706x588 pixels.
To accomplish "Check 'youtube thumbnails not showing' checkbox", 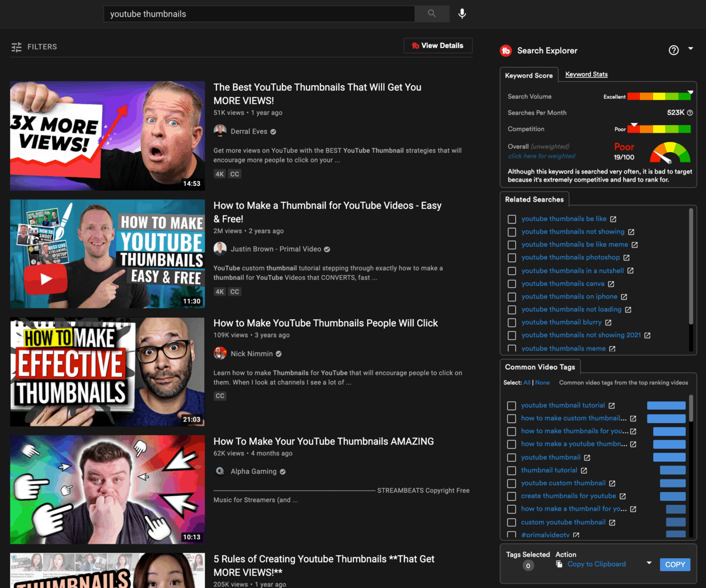I will tap(512, 232).
